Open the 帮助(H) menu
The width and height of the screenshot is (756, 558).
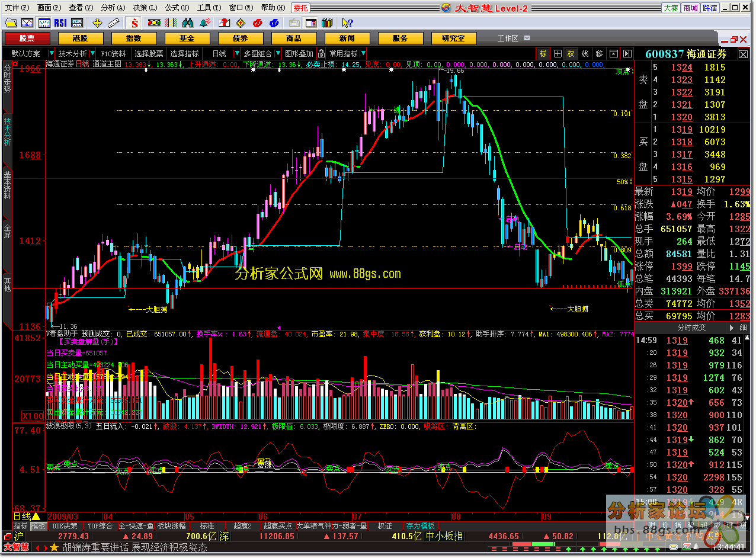pos(273,8)
